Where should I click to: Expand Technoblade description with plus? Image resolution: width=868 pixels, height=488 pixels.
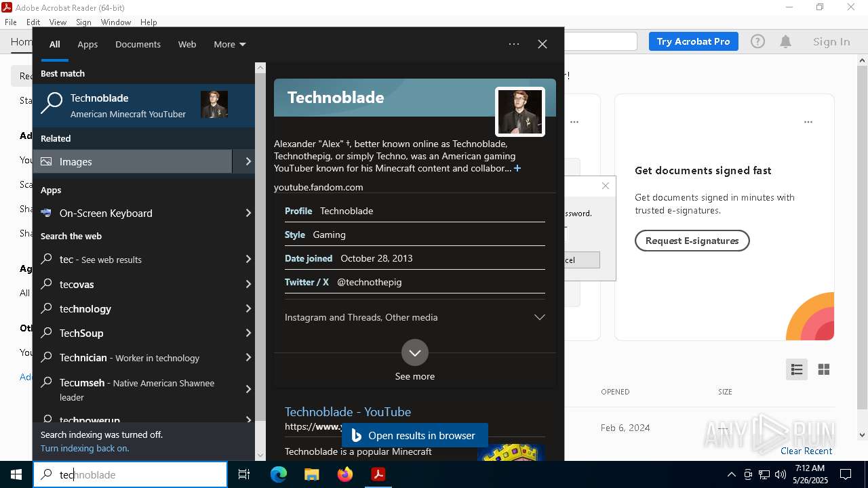pyautogui.click(x=517, y=168)
